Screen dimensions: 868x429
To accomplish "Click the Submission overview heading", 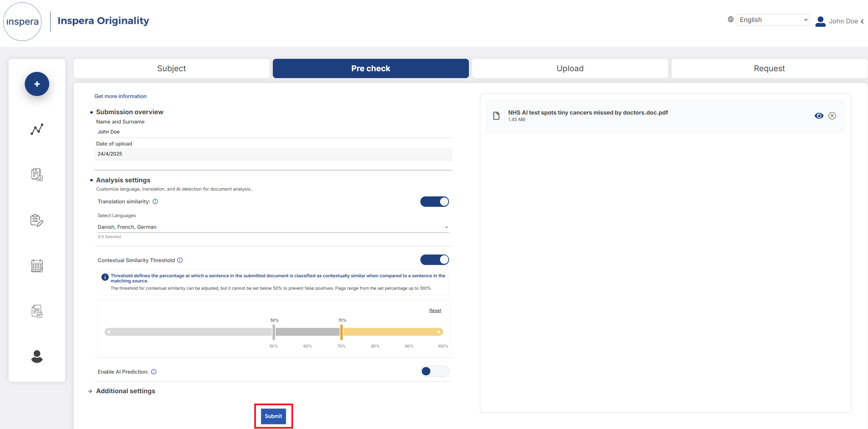I will tap(130, 112).
